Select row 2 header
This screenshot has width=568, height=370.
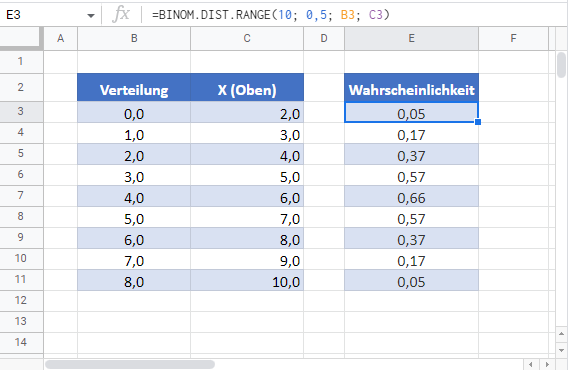pos(21,87)
